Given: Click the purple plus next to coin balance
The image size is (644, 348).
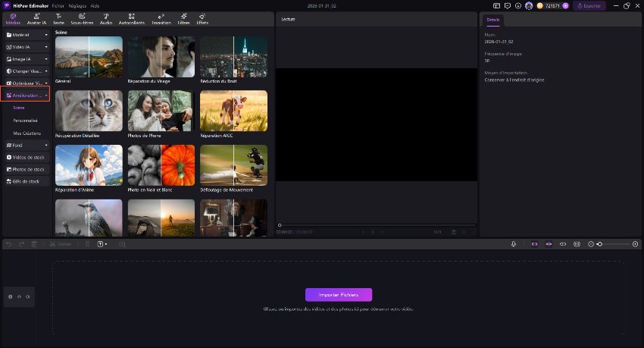Looking at the screenshot, I should click(x=564, y=5).
